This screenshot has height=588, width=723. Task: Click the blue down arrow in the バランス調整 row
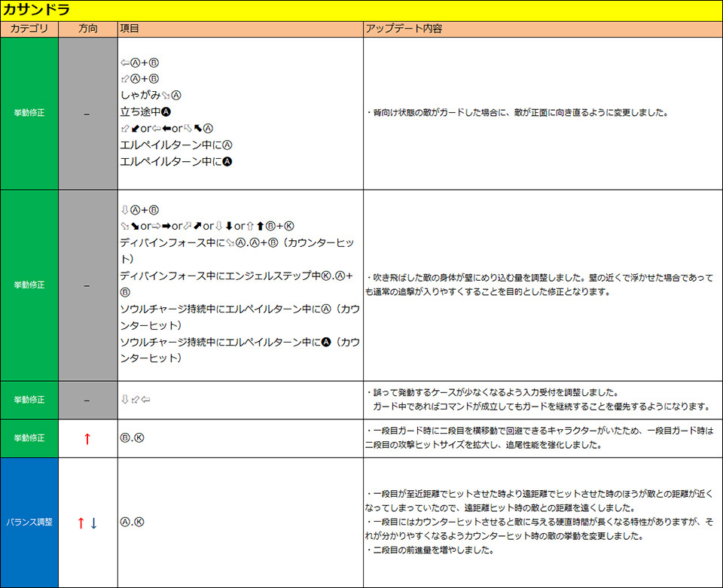click(94, 522)
